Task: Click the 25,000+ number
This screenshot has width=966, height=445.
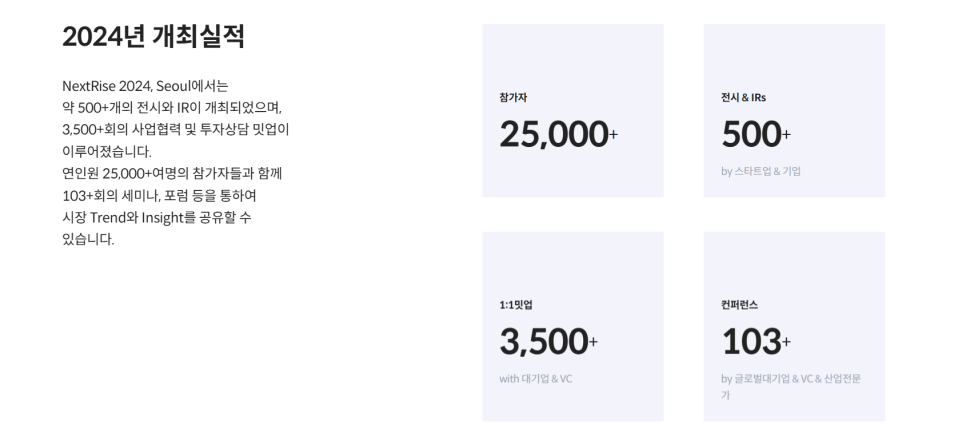Action: coord(559,134)
